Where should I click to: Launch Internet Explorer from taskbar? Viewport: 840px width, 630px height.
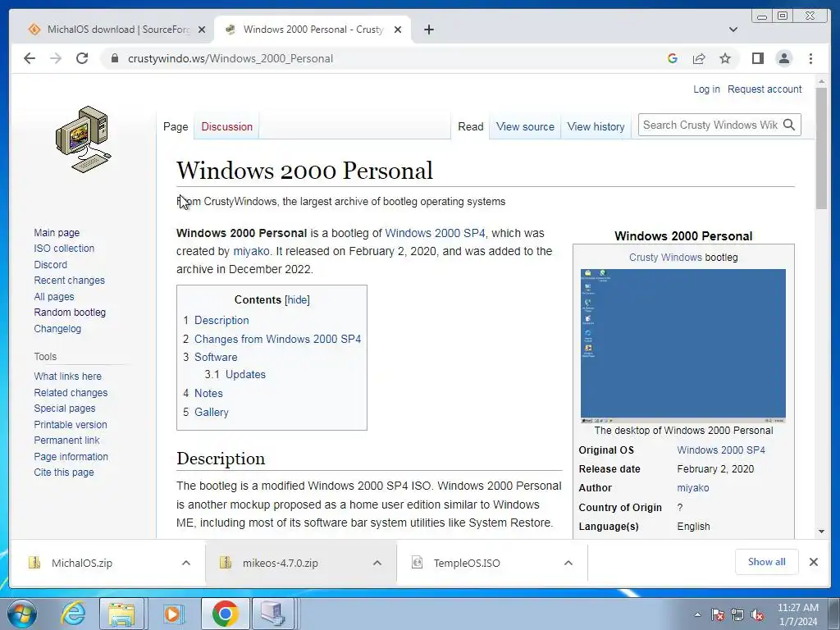(x=72, y=614)
